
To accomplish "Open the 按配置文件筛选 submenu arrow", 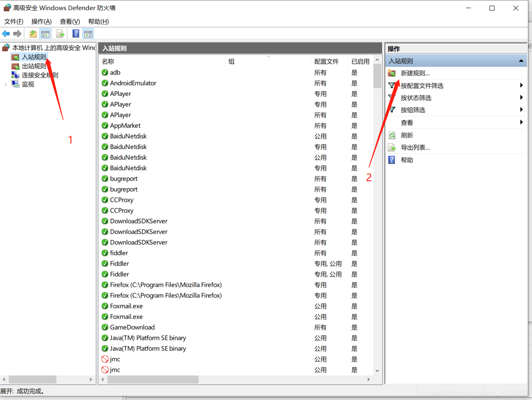I will 521,85.
